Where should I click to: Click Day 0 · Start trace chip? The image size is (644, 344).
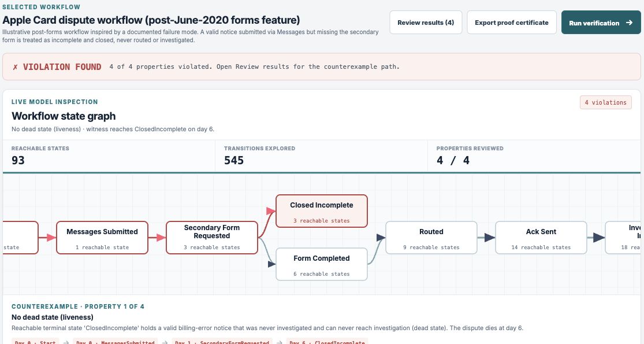pyautogui.click(x=35, y=342)
